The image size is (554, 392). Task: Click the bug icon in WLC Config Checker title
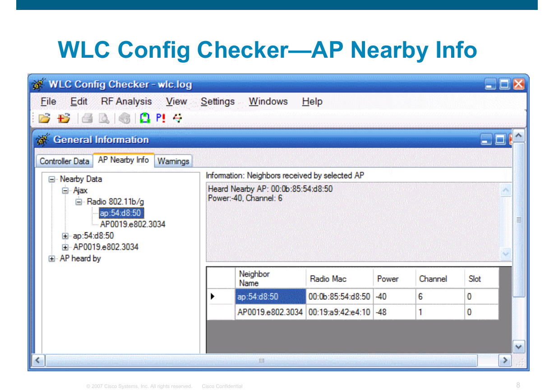[x=39, y=84]
